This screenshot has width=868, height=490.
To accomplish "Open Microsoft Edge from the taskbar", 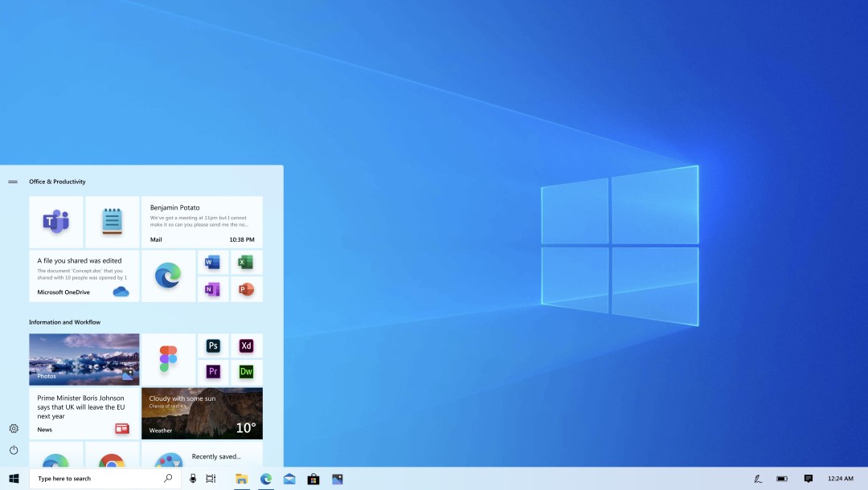I will pos(266,479).
